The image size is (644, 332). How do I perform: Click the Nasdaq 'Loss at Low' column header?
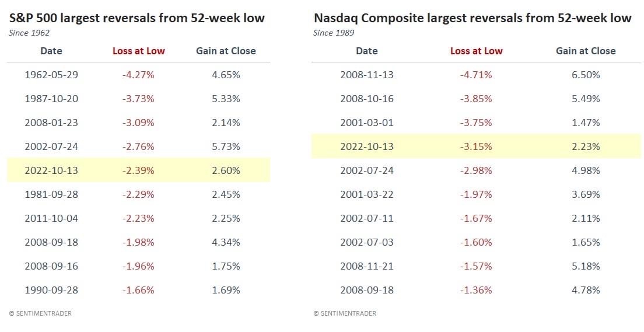pyautogui.click(x=477, y=51)
